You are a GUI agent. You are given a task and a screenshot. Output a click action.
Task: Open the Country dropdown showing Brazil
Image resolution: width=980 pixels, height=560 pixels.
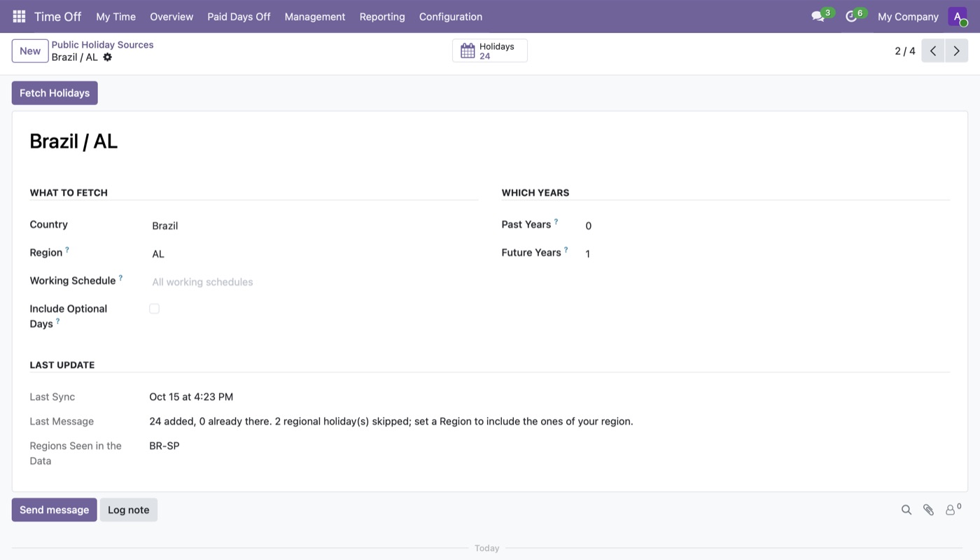pyautogui.click(x=314, y=225)
